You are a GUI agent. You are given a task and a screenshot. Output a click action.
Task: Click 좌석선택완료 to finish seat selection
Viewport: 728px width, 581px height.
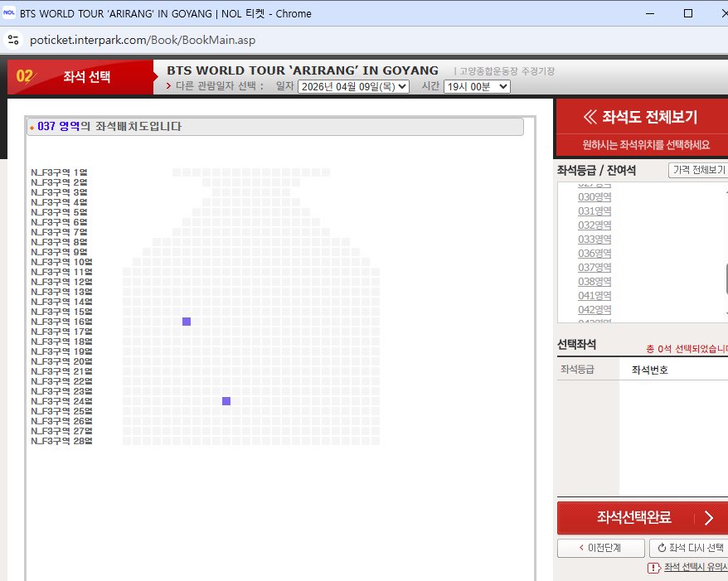(x=643, y=517)
